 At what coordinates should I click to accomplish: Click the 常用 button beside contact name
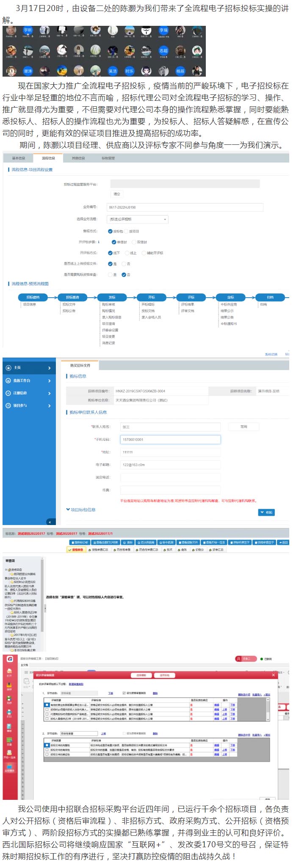(243, 427)
